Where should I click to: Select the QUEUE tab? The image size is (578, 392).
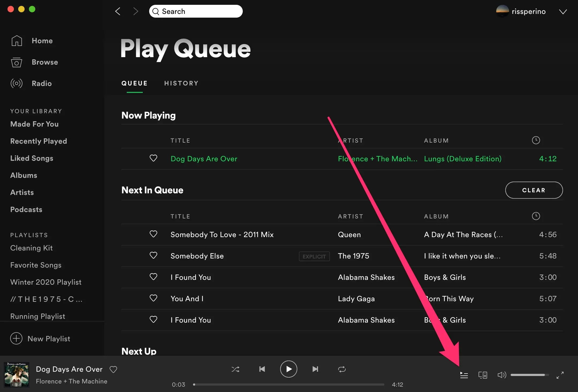pyautogui.click(x=134, y=83)
